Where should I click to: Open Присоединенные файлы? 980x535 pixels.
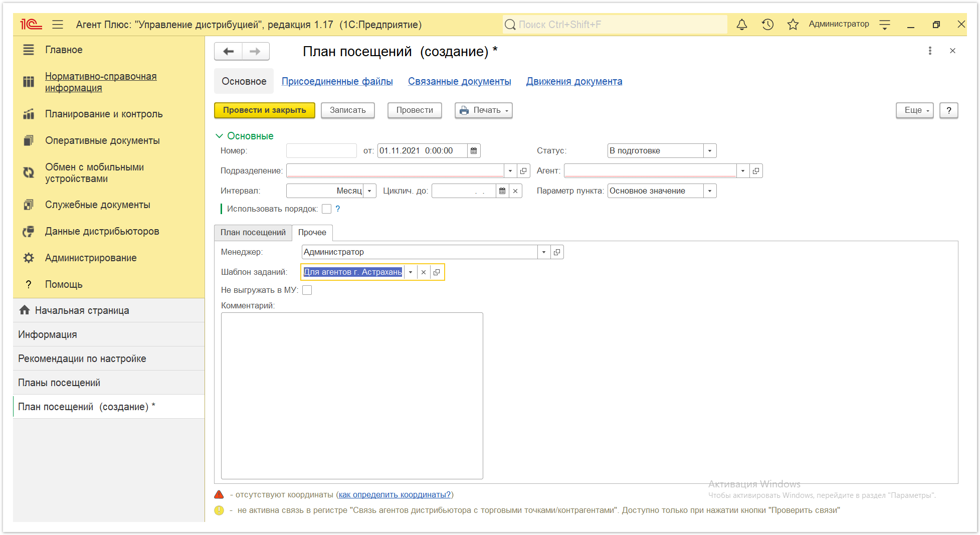(337, 81)
